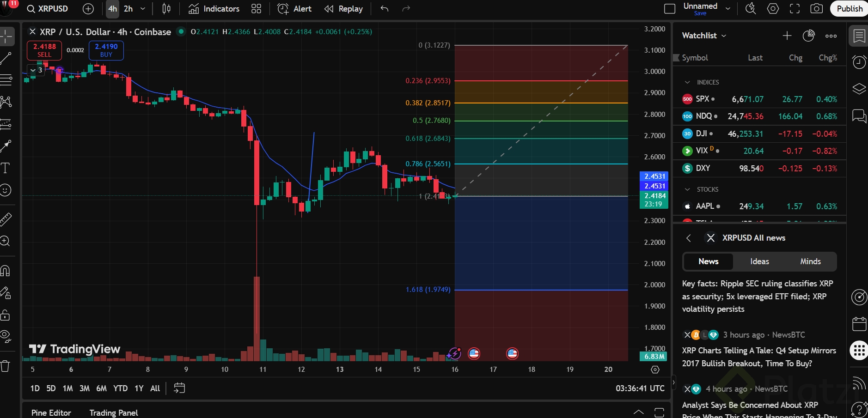Toggle magnet mode
The image size is (868, 418).
6,271
